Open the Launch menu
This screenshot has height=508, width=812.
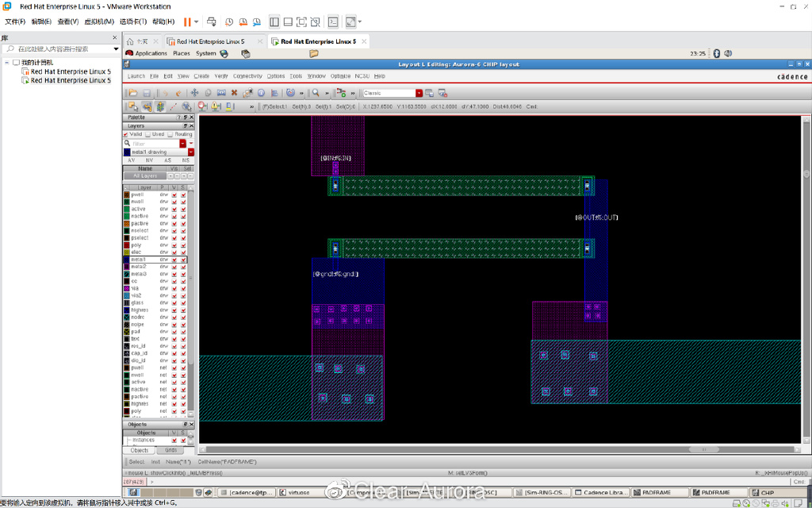tap(136, 76)
